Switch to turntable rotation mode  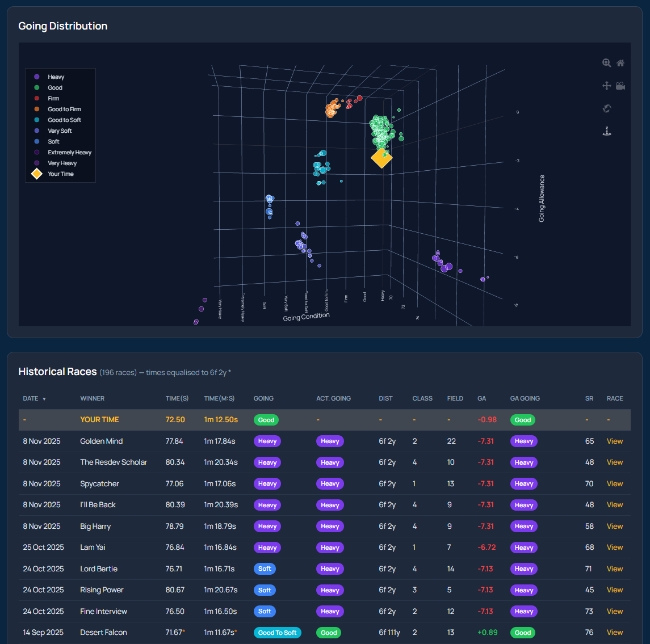pyautogui.click(x=606, y=131)
